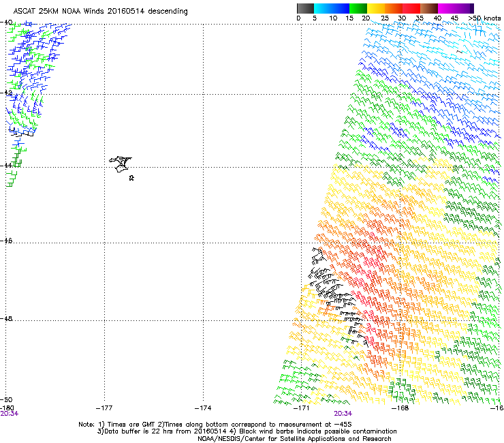This screenshot has height=443, width=504.
Task: Click the 'Times are GMT' note line
Action: [x=215, y=425]
